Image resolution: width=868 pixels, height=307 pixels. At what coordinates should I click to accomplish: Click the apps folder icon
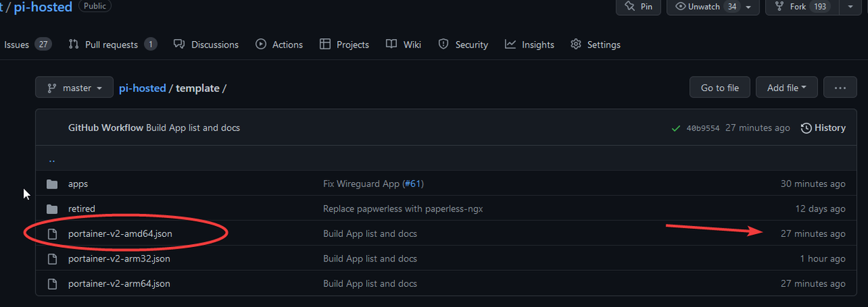click(52, 184)
